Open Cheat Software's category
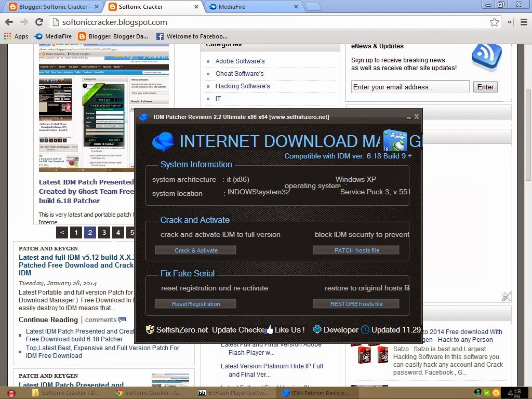The height and width of the screenshot is (399, 532). [x=240, y=74]
